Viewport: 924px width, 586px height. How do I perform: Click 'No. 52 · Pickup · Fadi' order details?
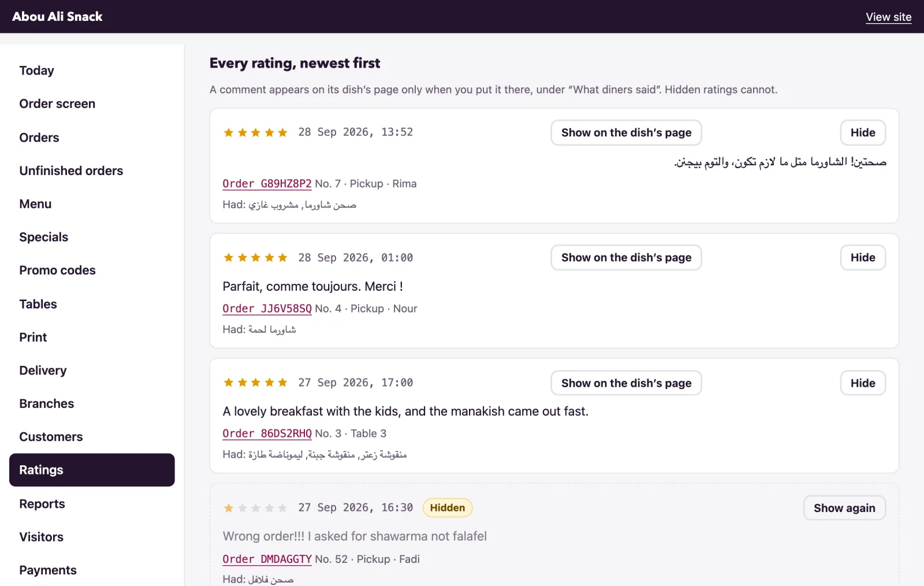367,559
